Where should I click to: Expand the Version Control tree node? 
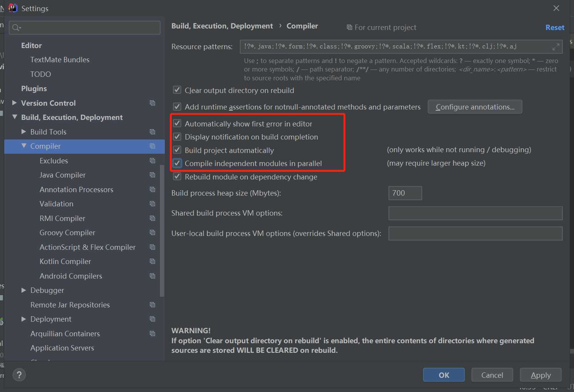[x=15, y=103]
